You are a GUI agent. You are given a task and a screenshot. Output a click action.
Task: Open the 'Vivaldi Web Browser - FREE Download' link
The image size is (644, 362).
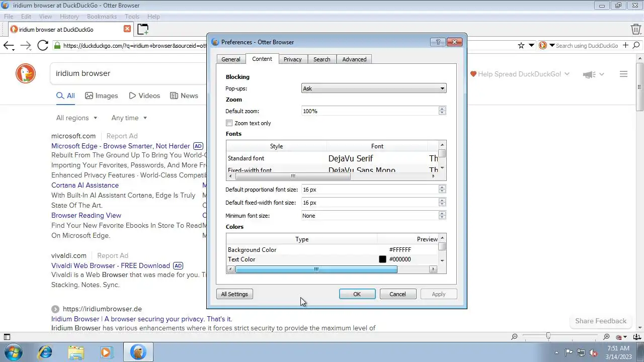click(111, 265)
